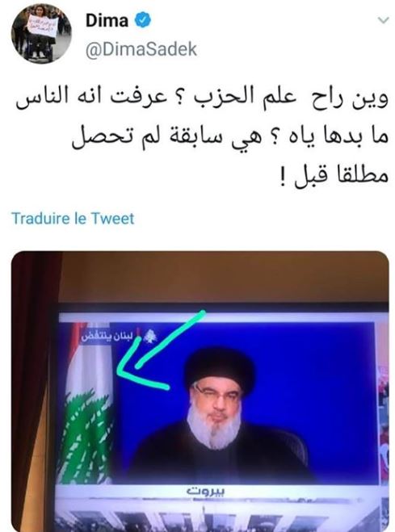Open the @DimaSadek handle
395x532 pixels.
coord(141,49)
